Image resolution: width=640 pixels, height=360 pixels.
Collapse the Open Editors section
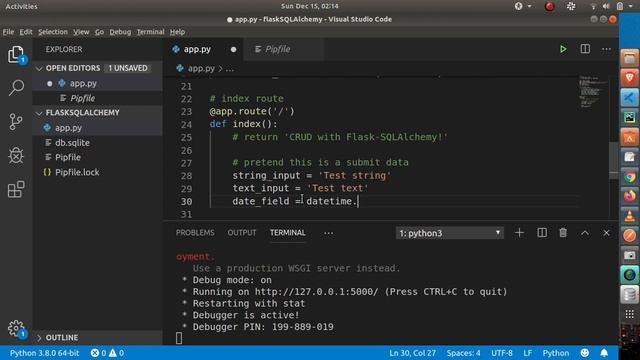[39, 69]
